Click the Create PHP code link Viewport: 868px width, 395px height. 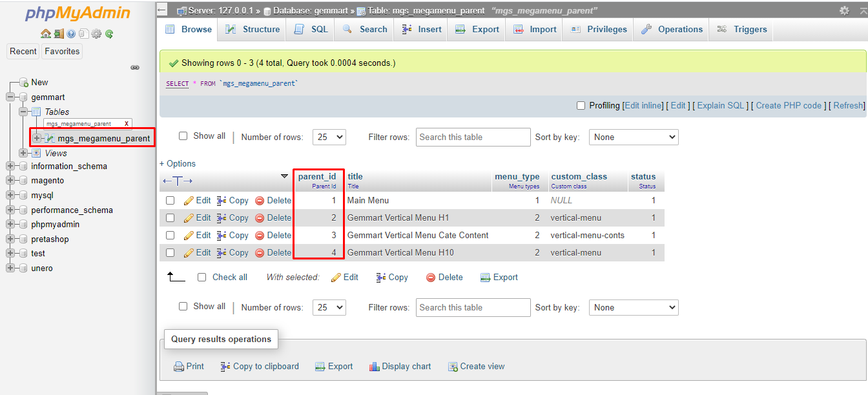(x=789, y=106)
